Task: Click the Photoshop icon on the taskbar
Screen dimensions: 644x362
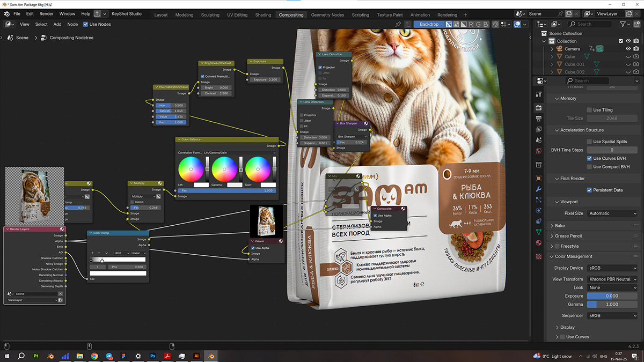Action: (x=153, y=356)
